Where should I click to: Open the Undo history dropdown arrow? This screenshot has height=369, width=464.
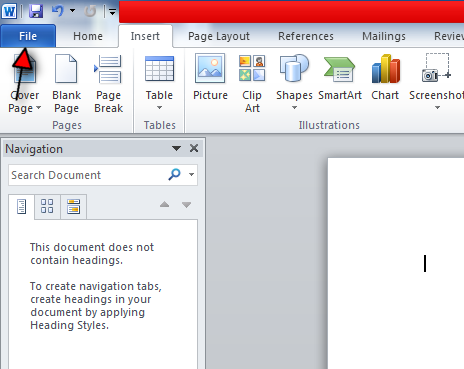coord(72,11)
